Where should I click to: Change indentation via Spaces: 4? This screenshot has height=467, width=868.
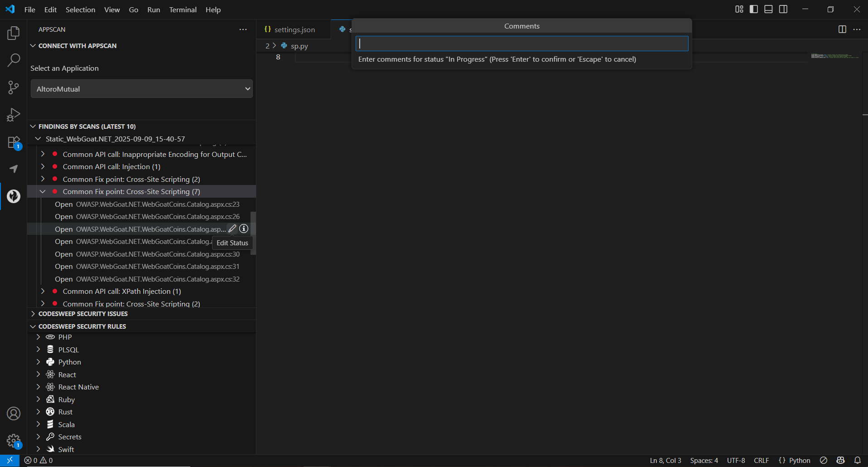704,460
